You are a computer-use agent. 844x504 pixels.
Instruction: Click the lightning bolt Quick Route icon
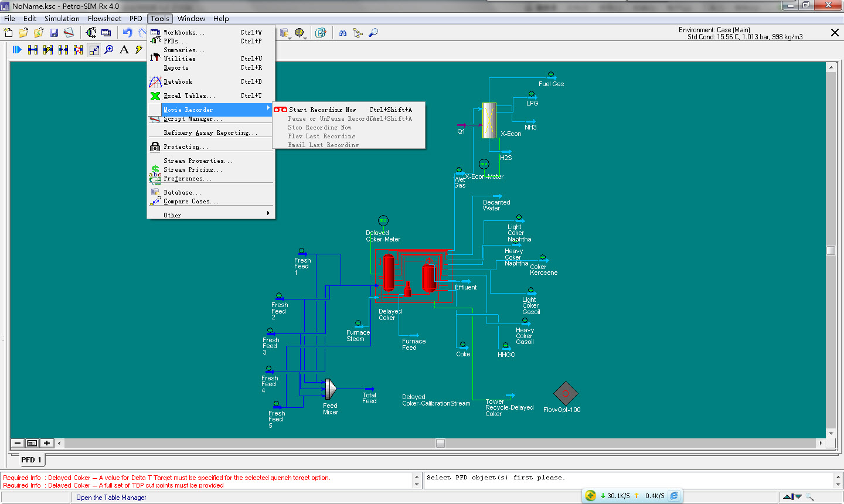click(139, 50)
